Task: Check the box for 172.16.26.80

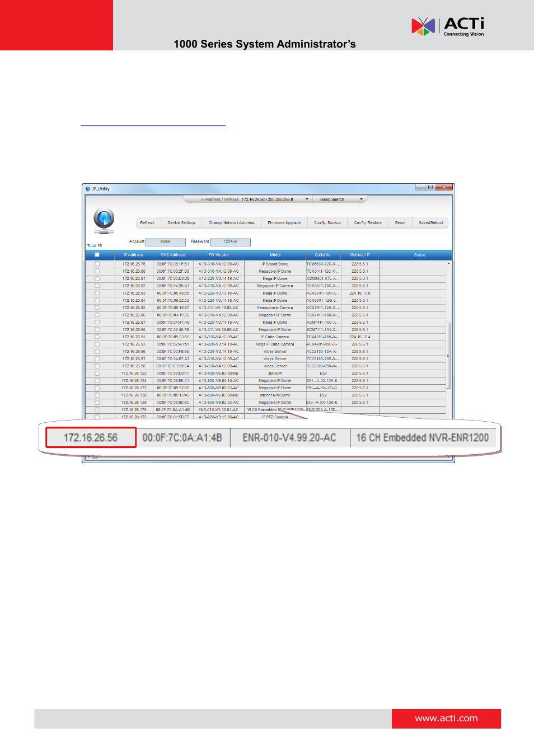Action: (97, 271)
